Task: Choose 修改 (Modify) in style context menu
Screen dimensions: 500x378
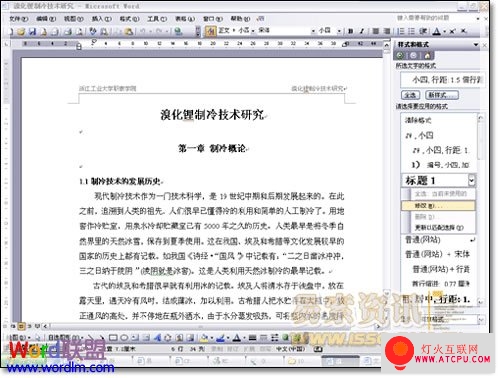Action: [438, 206]
